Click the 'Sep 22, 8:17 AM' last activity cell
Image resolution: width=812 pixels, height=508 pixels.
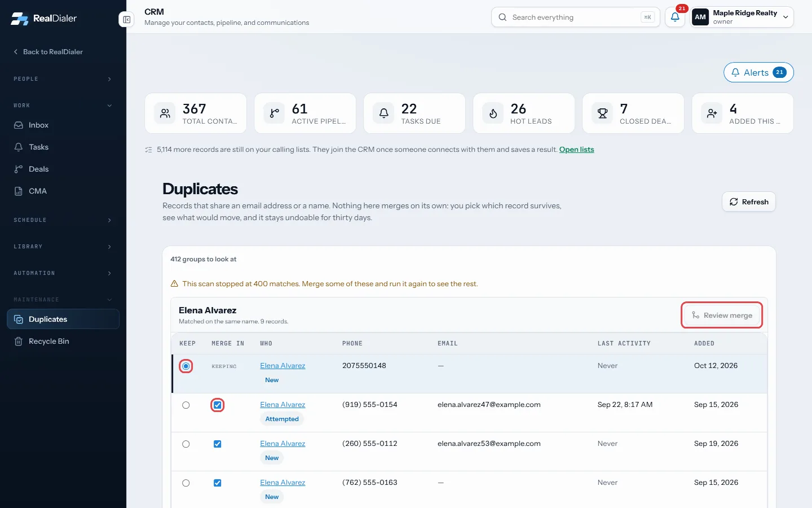(625, 405)
